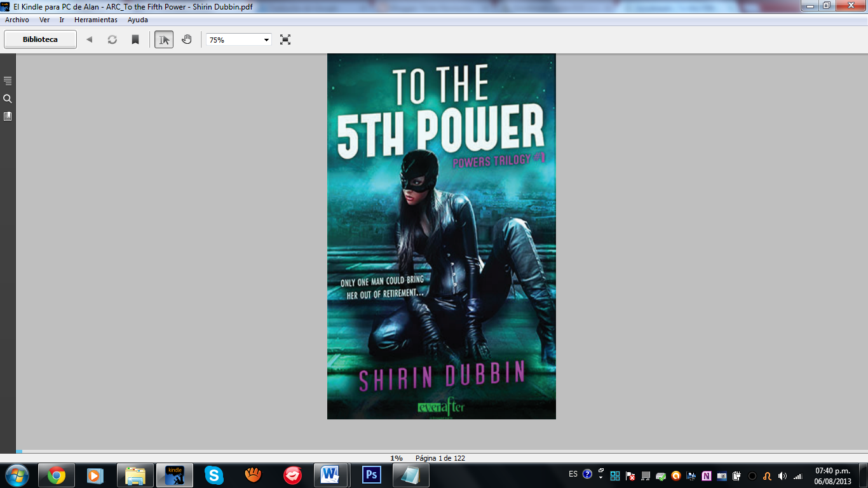This screenshot has width=868, height=488.
Task: Launch Google Chrome from taskbar
Action: pos(57,475)
